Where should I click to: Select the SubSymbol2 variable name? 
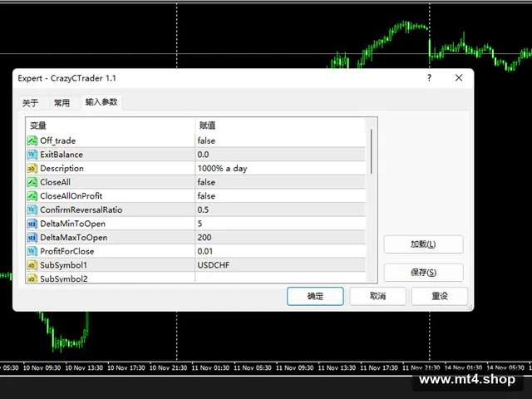click(64, 278)
